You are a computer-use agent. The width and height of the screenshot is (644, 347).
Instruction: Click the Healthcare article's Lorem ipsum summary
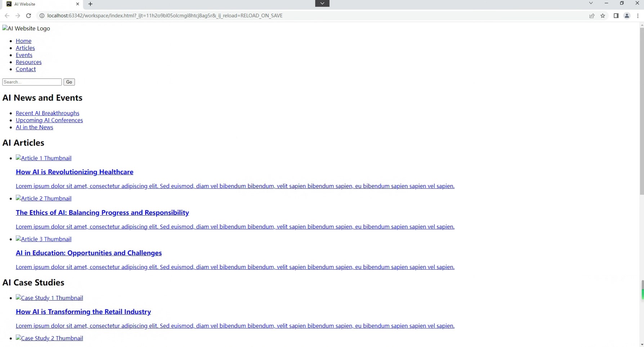pos(235,186)
